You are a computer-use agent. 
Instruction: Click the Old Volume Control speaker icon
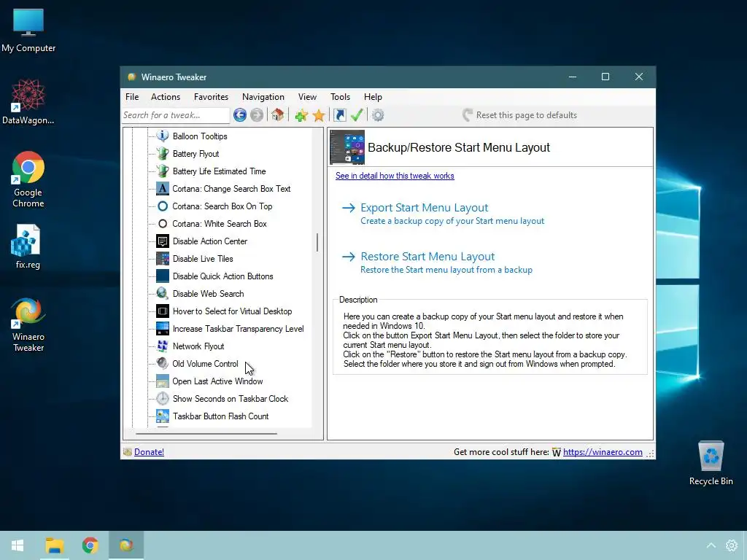click(x=163, y=363)
